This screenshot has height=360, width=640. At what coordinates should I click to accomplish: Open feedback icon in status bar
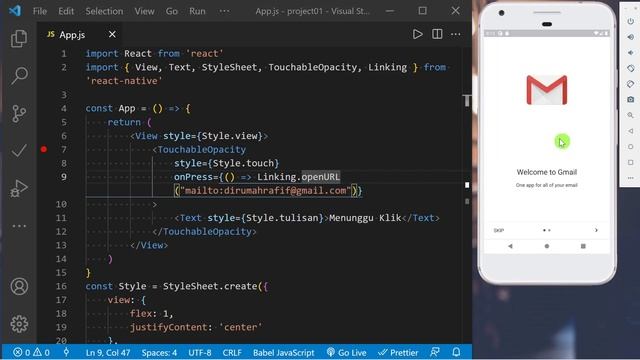click(x=435, y=352)
